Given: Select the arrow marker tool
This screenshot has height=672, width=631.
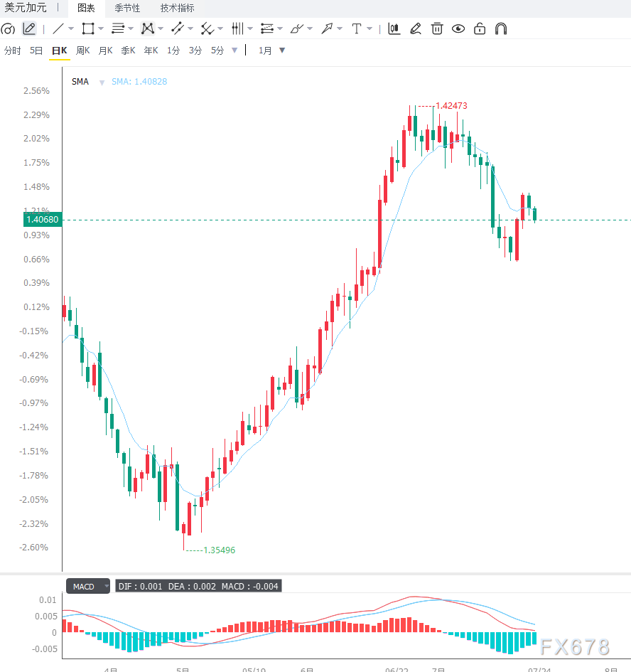Looking at the screenshot, I should click(x=327, y=28).
